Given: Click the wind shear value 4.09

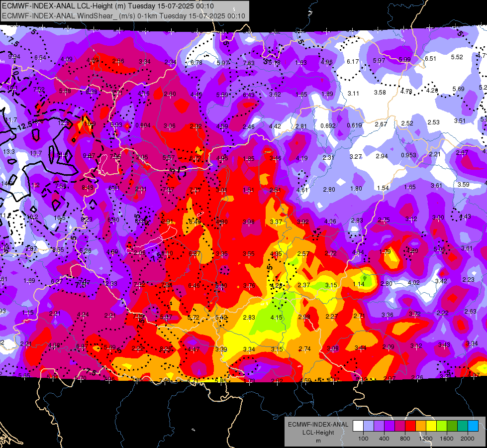Looking at the screenshot, I should [67, 59].
